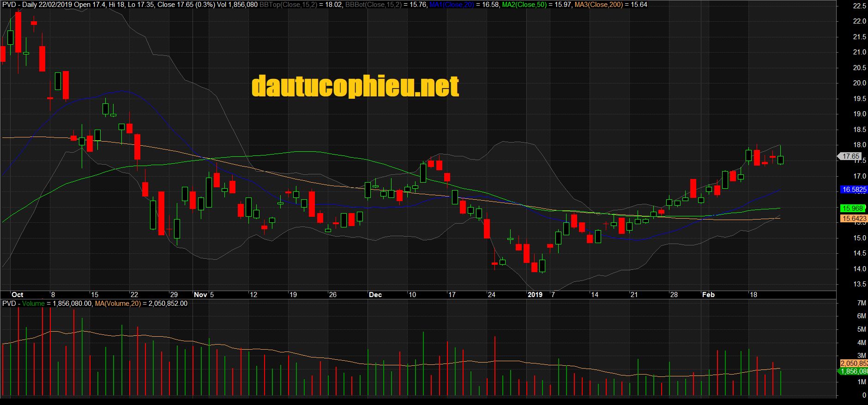Click the MA(Volume,20) label in volume pane
The height and width of the screenshot is (405, 868).
point(117,304)
